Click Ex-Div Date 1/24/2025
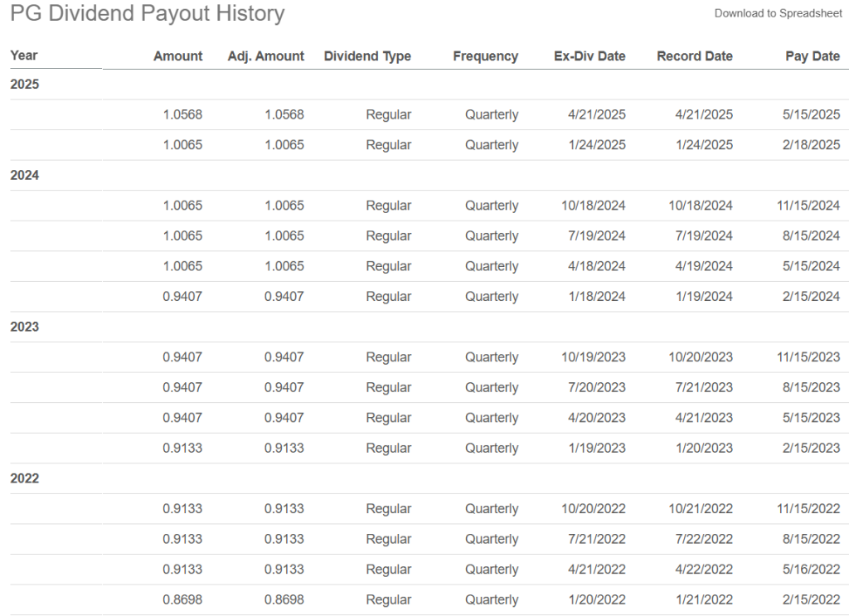The image size is (849, 616). (597, 145)
